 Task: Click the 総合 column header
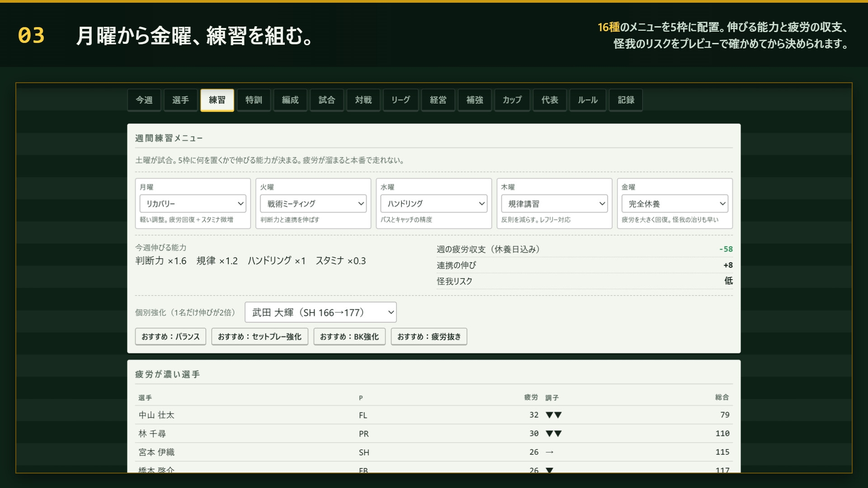(722, 397)
